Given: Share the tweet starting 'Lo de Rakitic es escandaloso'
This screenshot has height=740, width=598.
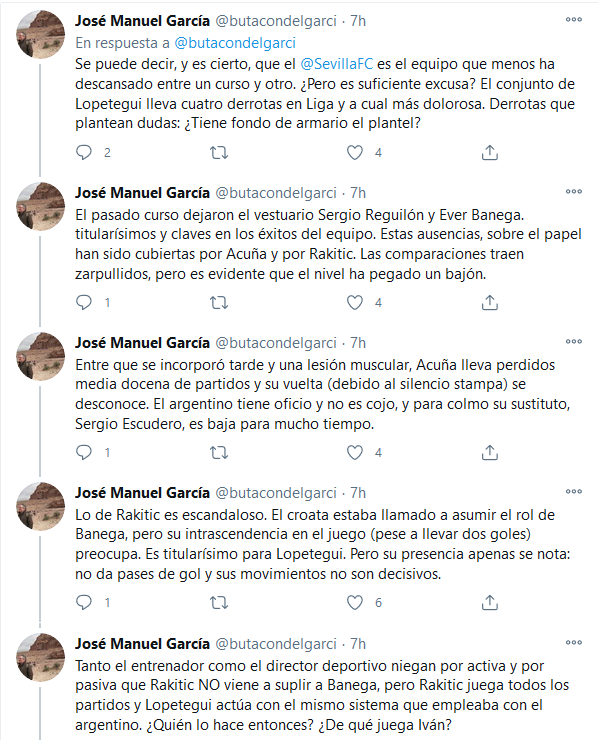Looking at the screenshot, I should tap(490, 603).
